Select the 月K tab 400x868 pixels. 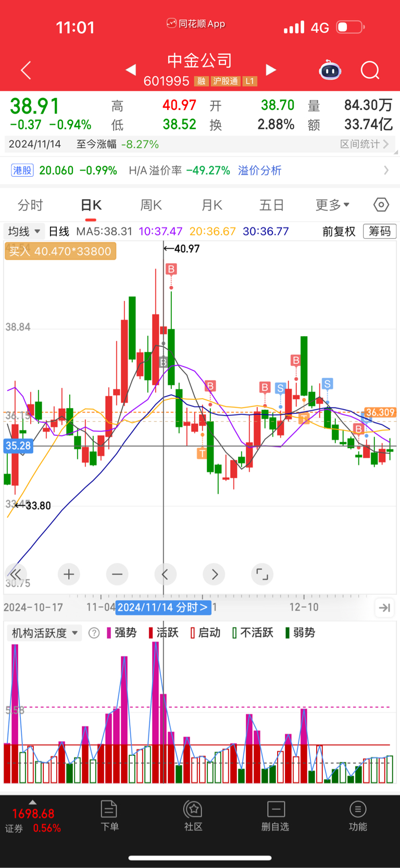[x=212, y=205]
